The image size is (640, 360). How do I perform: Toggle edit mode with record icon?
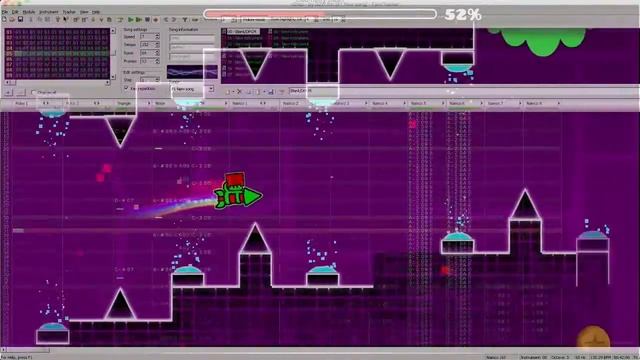(156, 19)
